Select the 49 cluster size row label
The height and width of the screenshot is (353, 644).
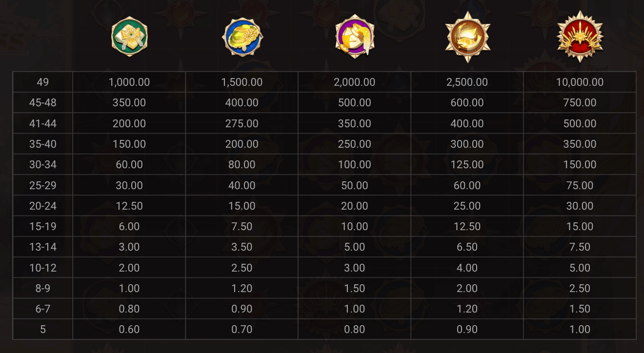43,82
